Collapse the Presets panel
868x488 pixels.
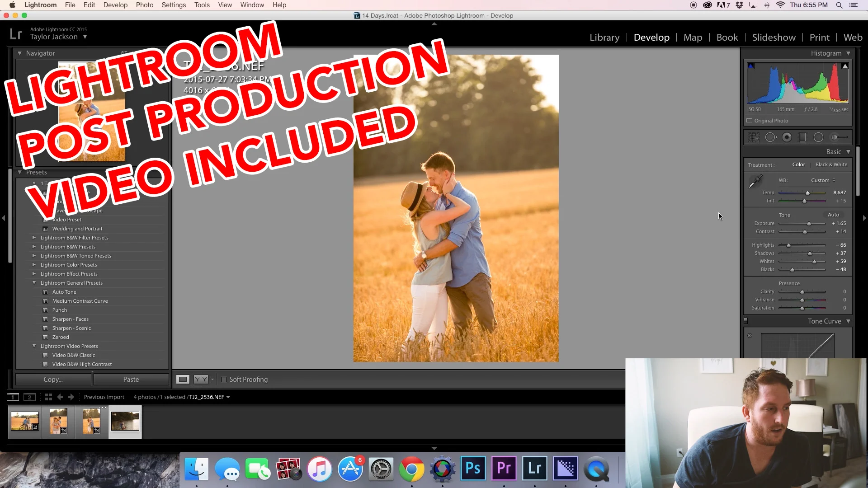point(19,172)
